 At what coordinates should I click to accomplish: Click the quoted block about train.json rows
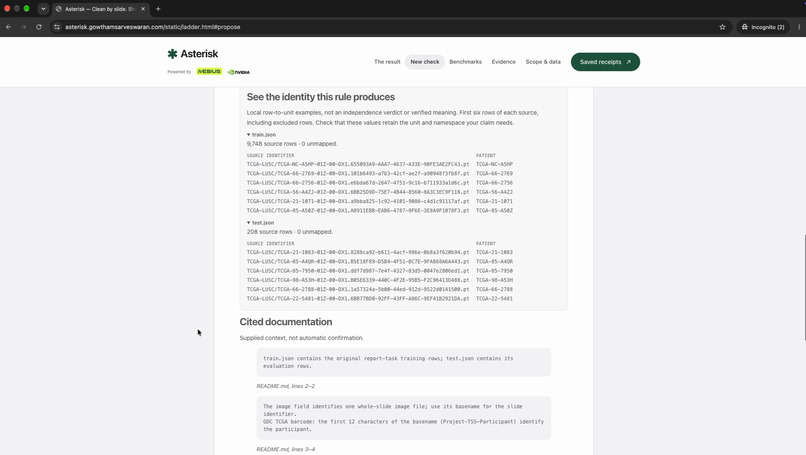tap(404, 362)
